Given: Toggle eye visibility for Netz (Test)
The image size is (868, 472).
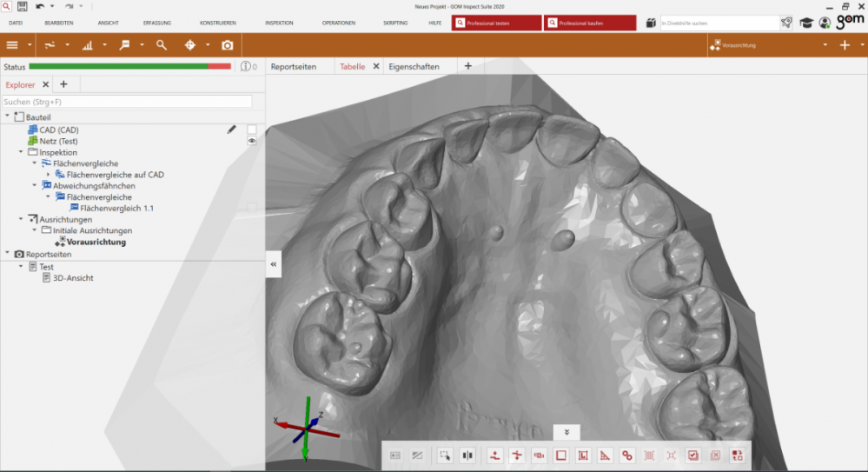Looking at the screenshot, I should (252, 141).
